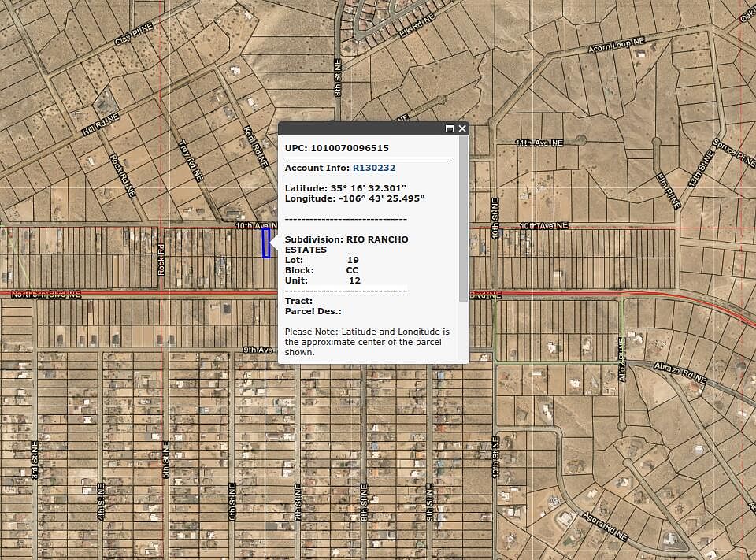Click the Northern Blvd NE road label
Image resolution: width=756 pixels, height=560 pixels.
(46, 295)
